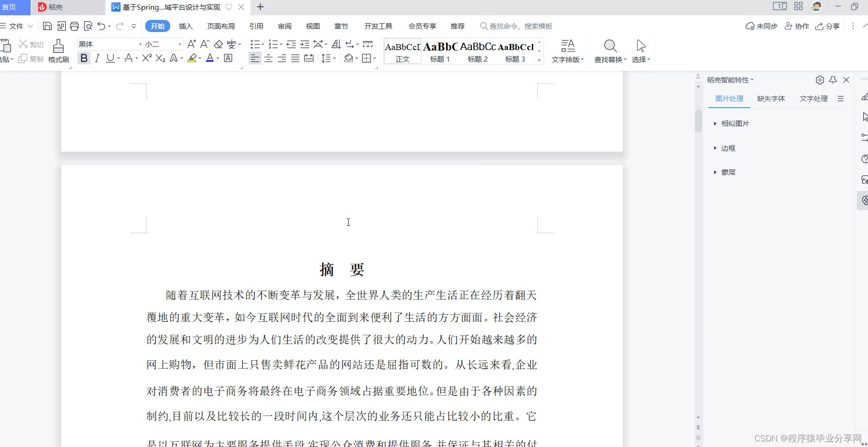Image resolution: width=868 pixels, height=447 pixels.
Task: Apply distributed alignment
Action: tap(309, 58)
